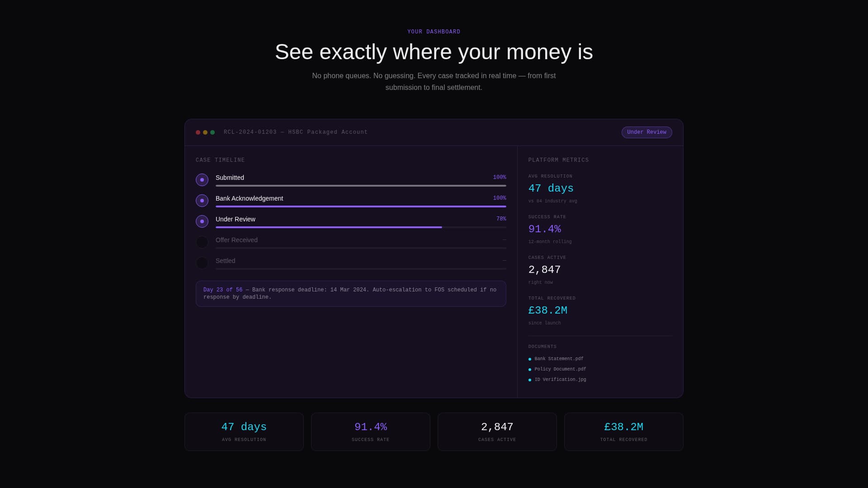Select the Bank Acknowledgement step marker
This screenshot has height=488, width=868.
pyautogui.click(x=202, y=201)
